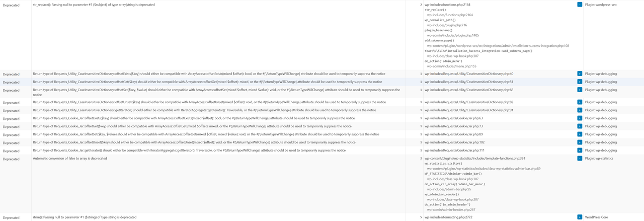Open wp-admin/admin-header.php:267 stack entry

[x=451, y=210]
